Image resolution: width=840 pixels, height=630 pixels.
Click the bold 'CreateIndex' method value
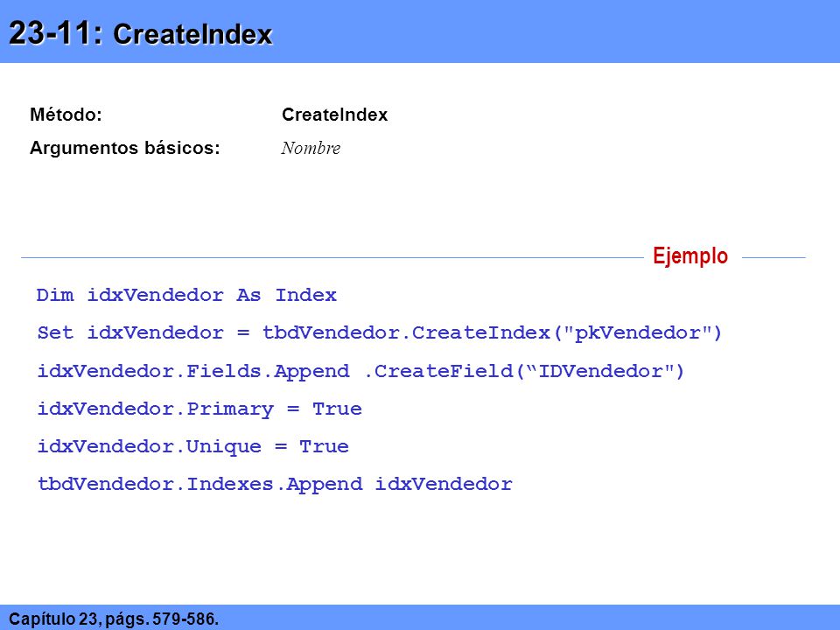tap(335, 115)
